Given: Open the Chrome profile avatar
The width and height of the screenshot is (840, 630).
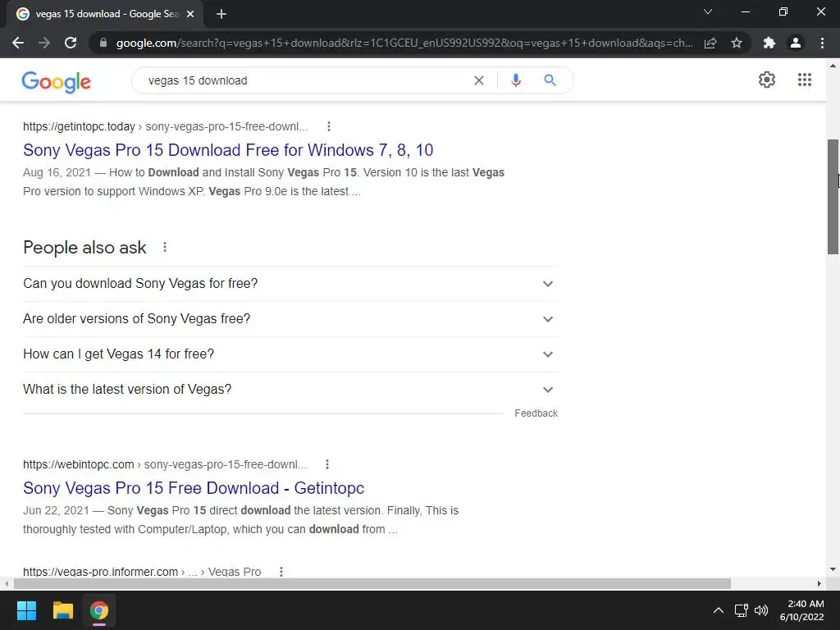Looking at the screenshot, I should click(x=796, y=43).
